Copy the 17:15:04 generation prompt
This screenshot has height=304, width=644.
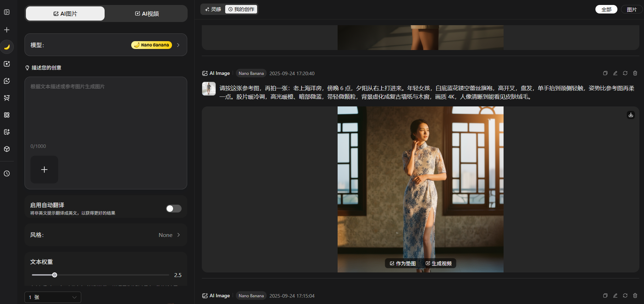tap(605, 295)
